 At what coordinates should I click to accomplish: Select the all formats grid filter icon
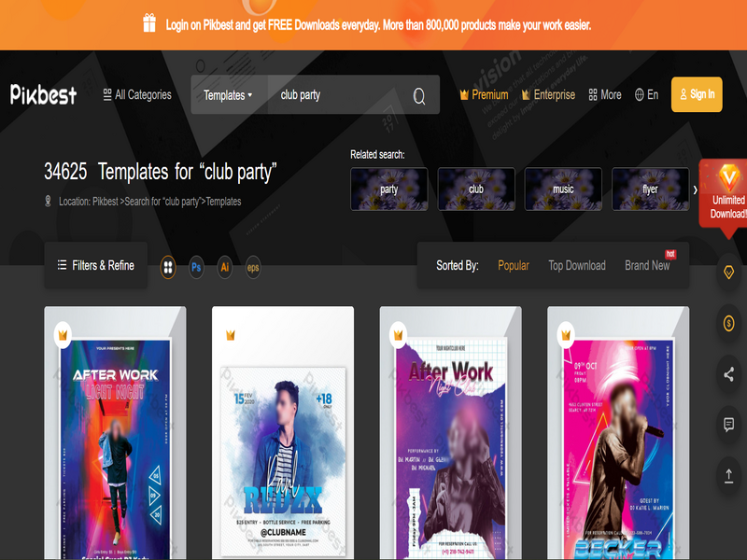click(168, 268)
